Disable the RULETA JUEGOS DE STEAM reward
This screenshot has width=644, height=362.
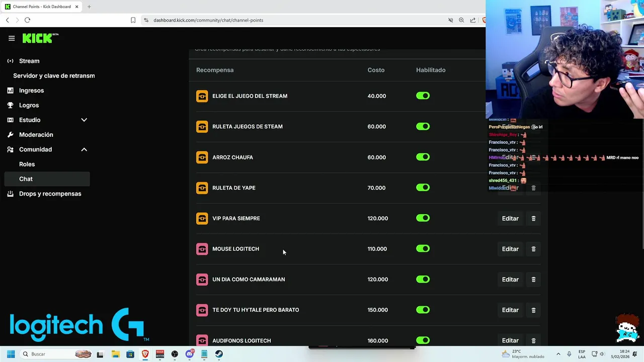click(x=423, y=127)
